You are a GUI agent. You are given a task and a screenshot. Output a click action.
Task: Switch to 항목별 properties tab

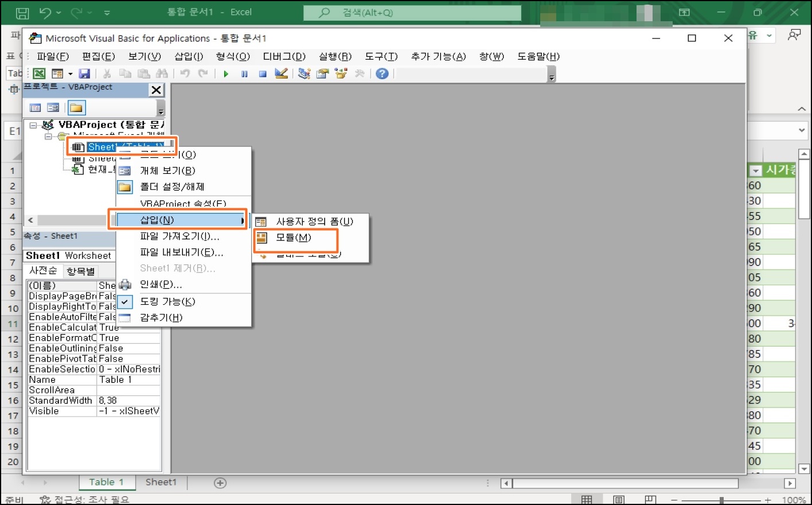(81, 271)
